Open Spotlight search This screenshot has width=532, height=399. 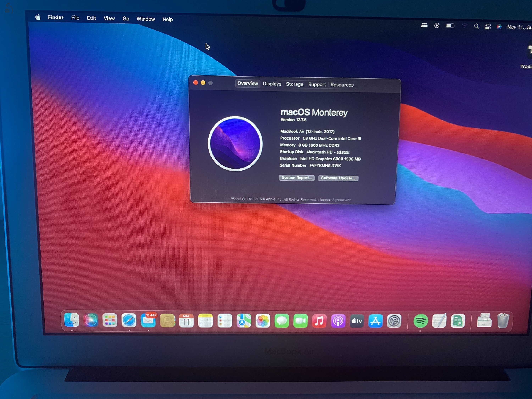pyautogui.click(x=476, y=26)
